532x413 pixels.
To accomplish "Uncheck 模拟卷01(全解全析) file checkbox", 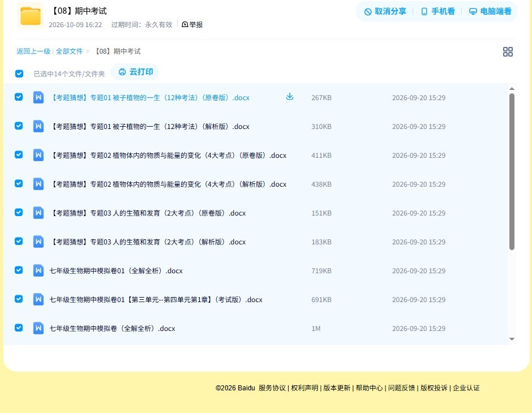I will coord(19,270).
